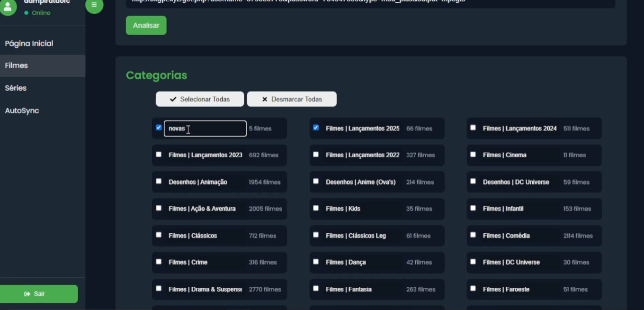Open the Séries sidebar item

point(16,88)
